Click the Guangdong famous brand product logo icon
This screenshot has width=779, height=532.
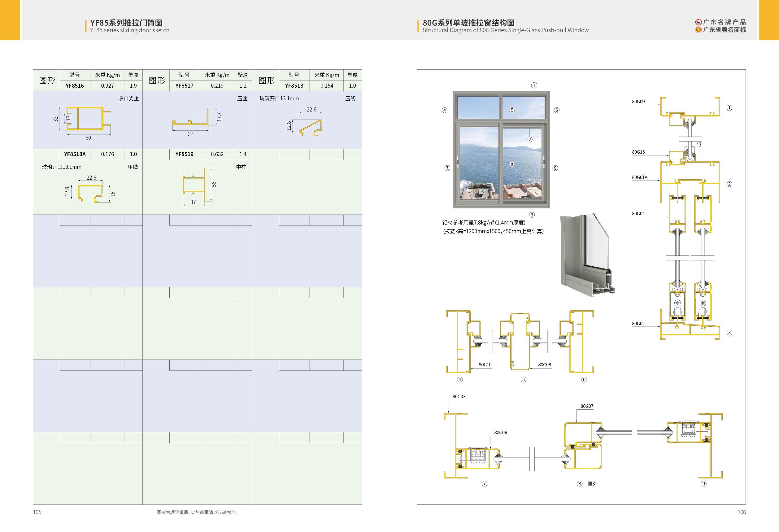[698, 22]
